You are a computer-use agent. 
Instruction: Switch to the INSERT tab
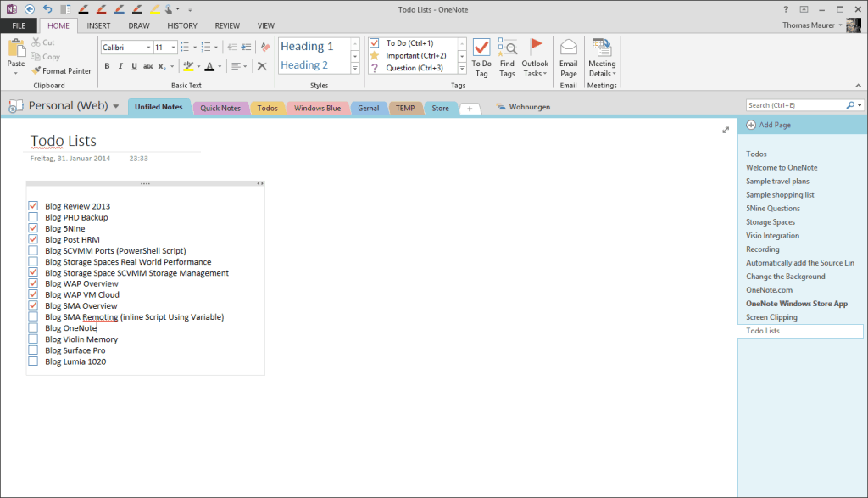[x=98, y=25]
